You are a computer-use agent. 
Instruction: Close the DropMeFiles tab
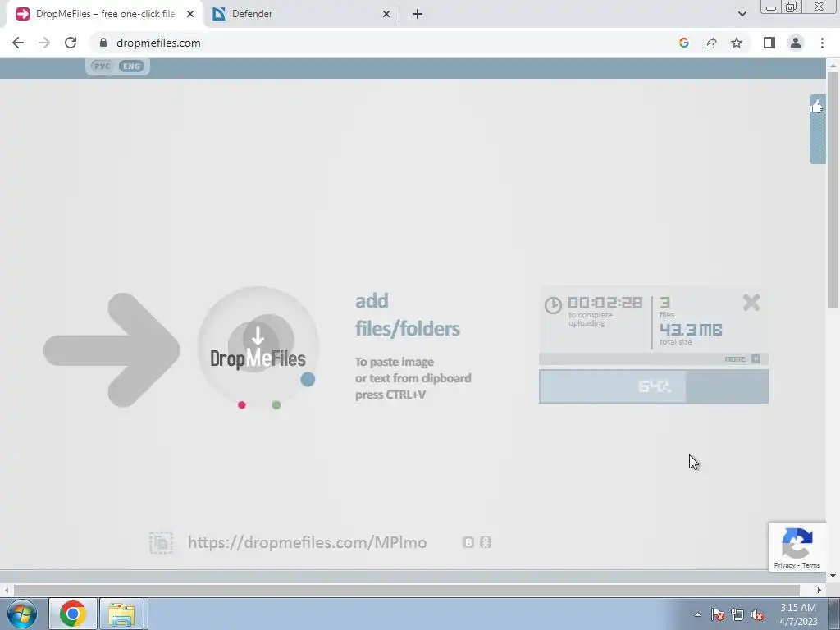click(190, 15)
